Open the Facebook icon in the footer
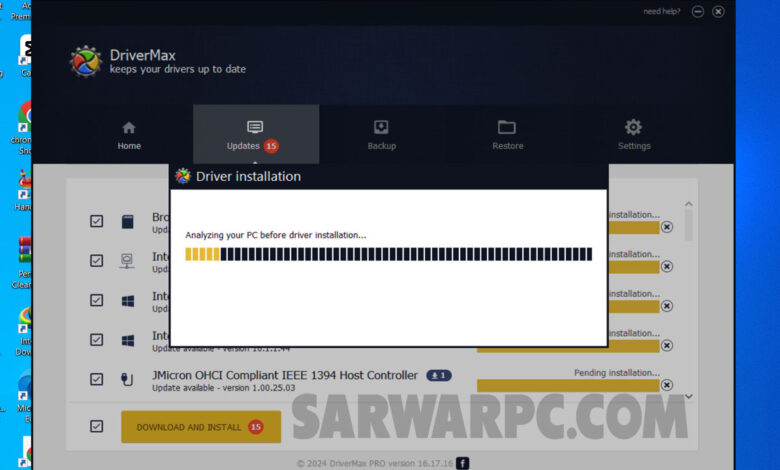The height and width of the screenshot is (470, 780). 462,464
